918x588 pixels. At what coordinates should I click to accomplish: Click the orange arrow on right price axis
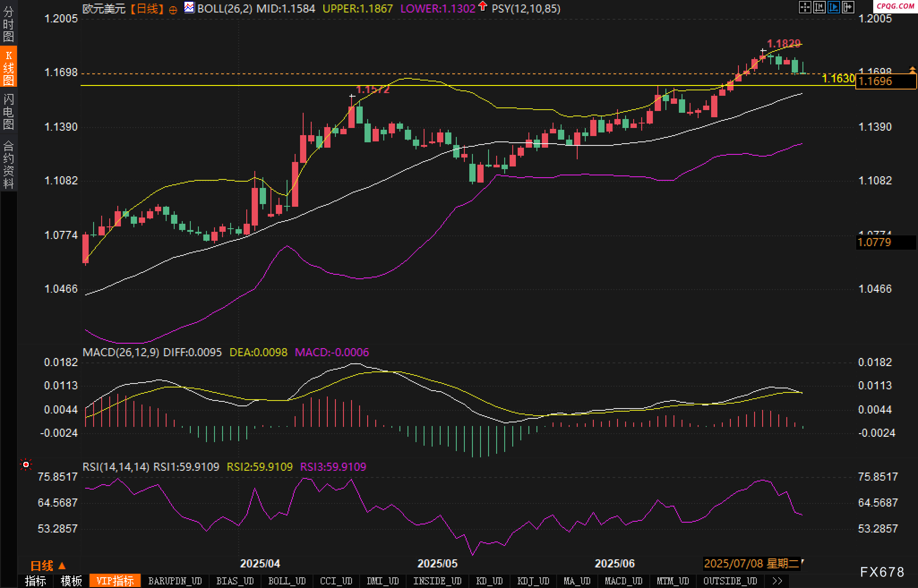pos(912,70)
